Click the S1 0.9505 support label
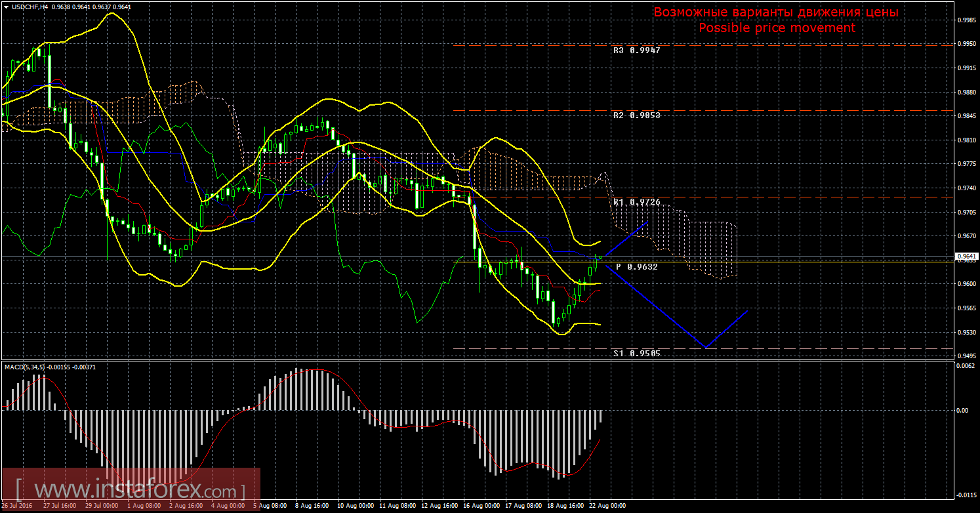 coord(636,353)
